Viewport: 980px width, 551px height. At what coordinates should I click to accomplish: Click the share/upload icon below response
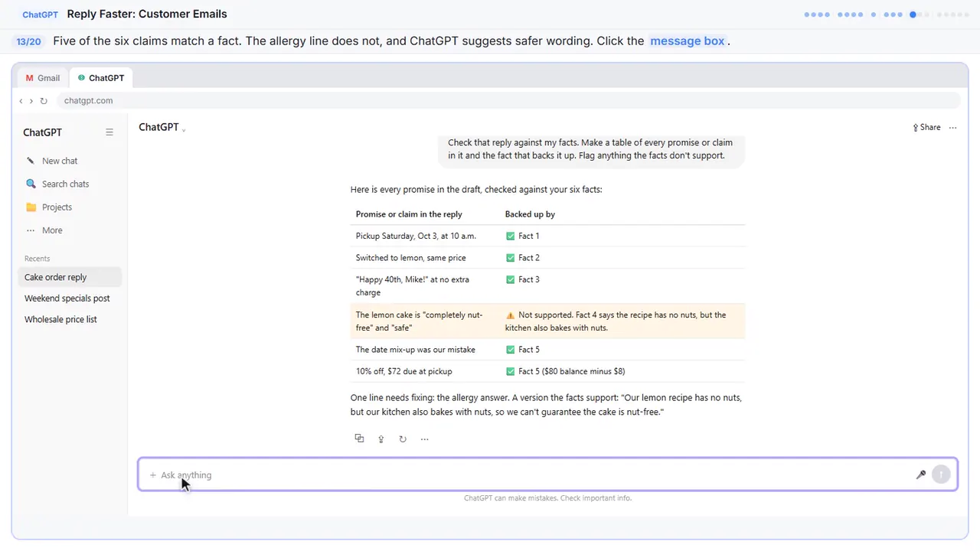[x=381, y=439]
